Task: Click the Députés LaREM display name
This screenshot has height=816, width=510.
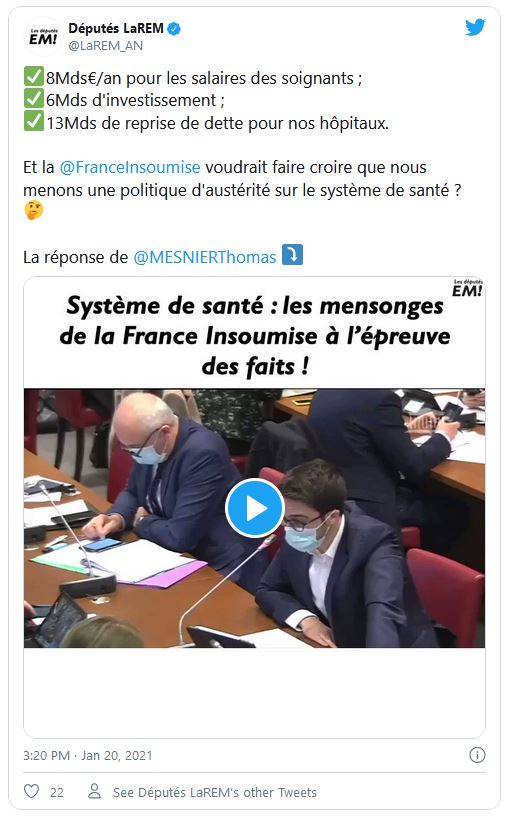Action: (116, 28)
